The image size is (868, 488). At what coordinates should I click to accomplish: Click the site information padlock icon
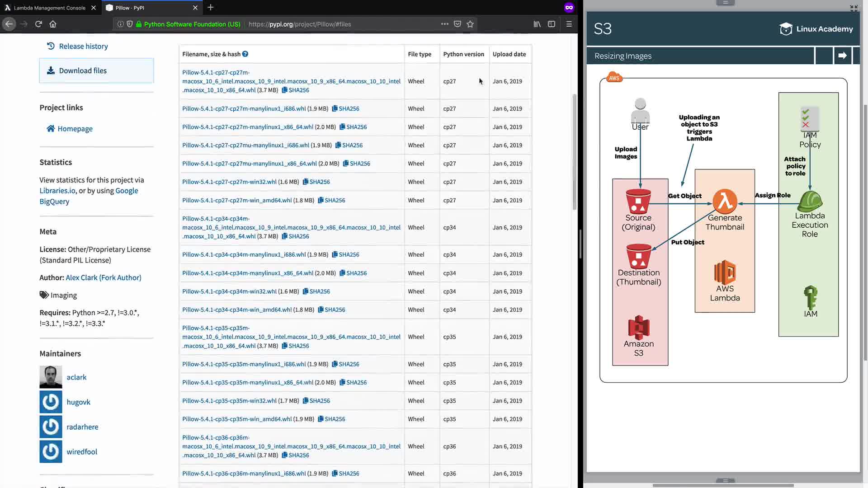(139, 24)
